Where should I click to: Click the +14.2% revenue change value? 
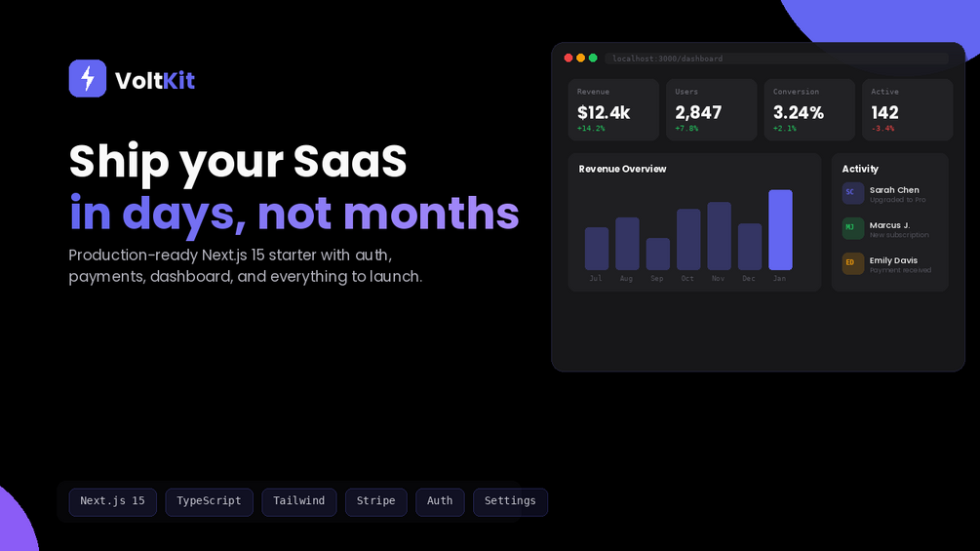tap(591, 129)
